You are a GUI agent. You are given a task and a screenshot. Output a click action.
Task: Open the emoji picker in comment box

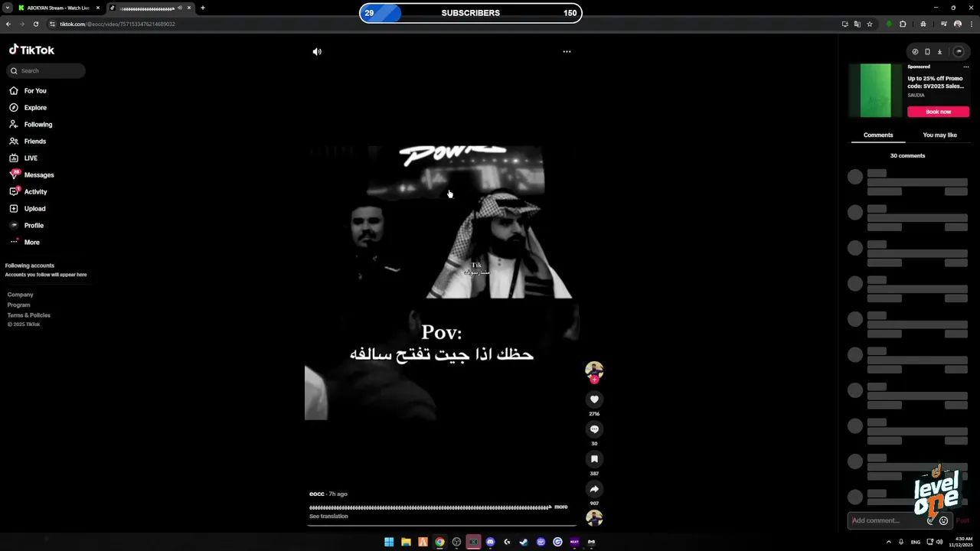[x=943, y=520]
